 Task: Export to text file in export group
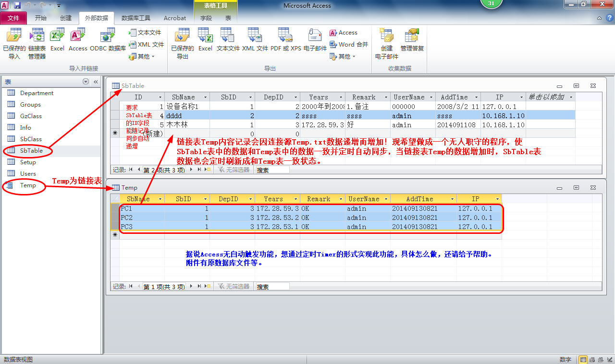coord(228,39)
